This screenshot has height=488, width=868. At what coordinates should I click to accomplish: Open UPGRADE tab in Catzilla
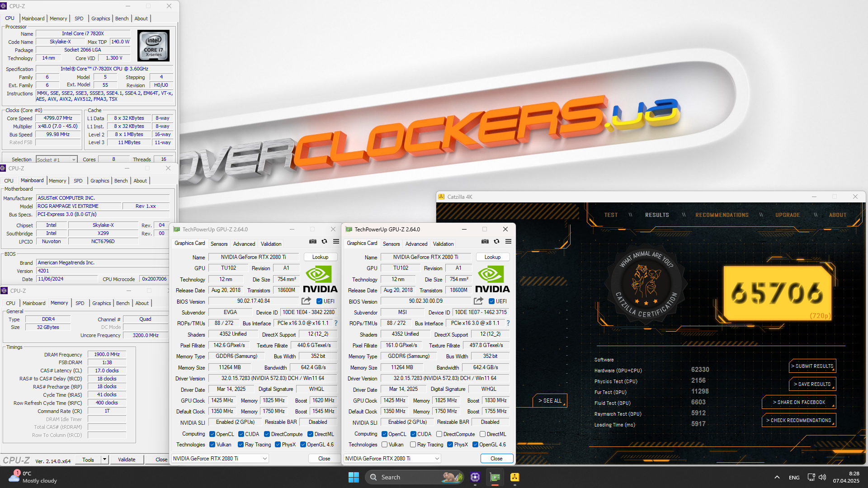[788, 215]
